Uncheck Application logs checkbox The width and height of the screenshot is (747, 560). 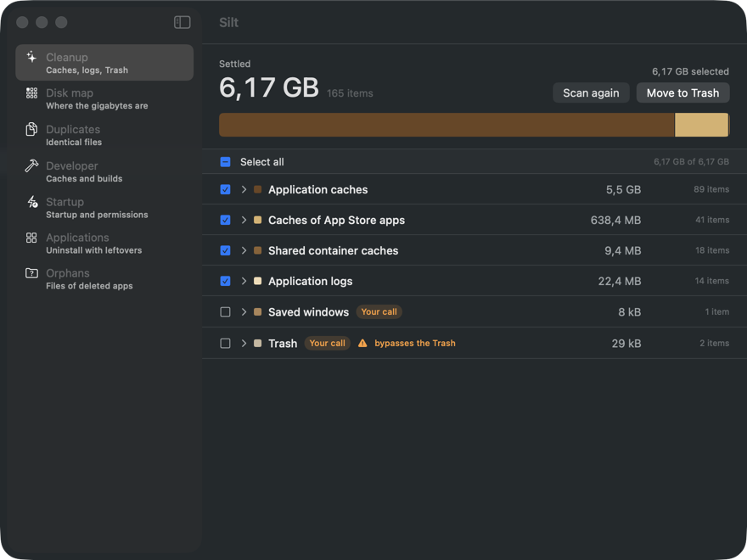(x=225, y=281)
